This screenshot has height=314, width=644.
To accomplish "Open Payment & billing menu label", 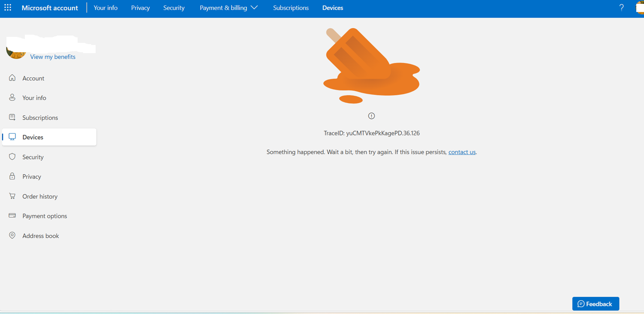I will click(223, 8).
